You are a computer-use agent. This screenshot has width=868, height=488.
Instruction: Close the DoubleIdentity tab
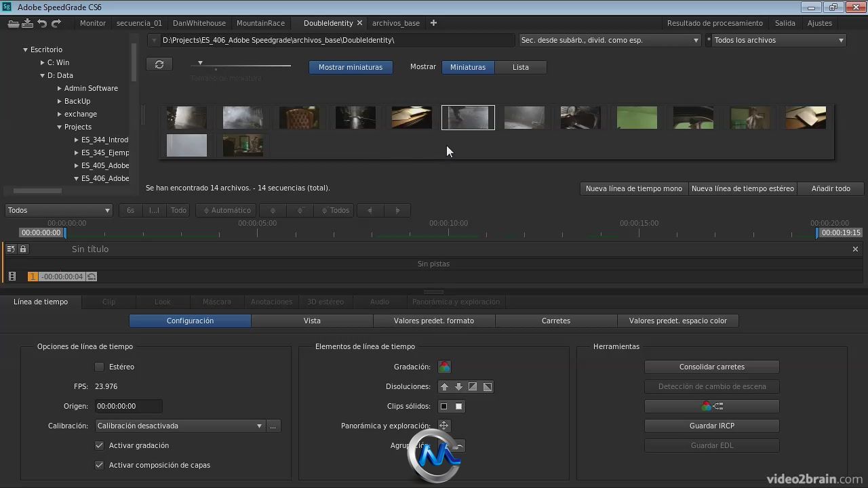pyautogui.click(x=359, y=23)
